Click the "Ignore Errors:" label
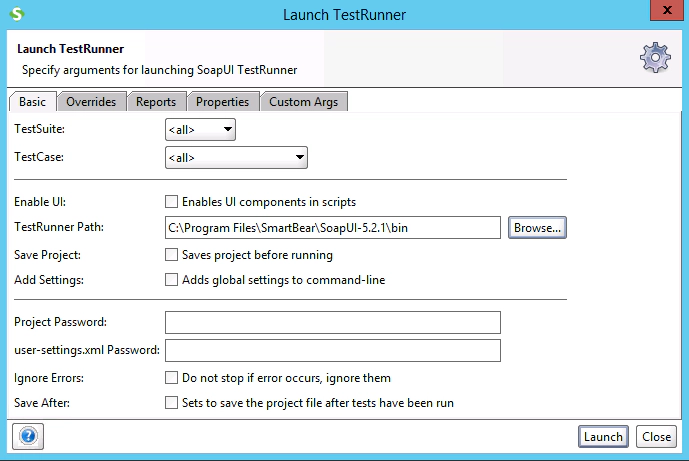 click(49, 378)
